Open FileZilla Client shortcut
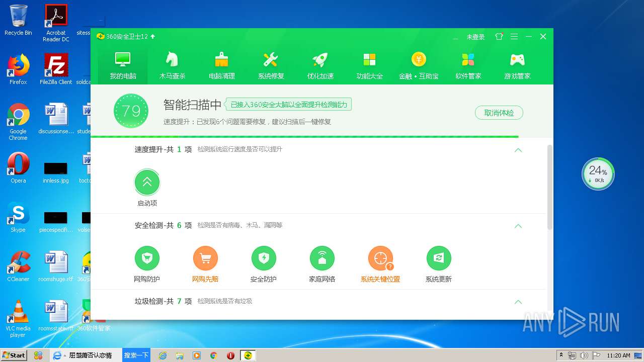 click(56, 69)
